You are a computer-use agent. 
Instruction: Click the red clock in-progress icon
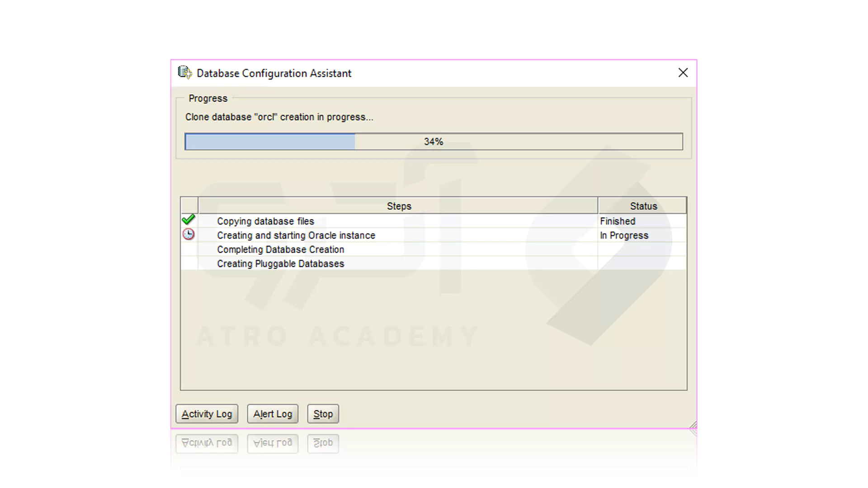[189, 234]
